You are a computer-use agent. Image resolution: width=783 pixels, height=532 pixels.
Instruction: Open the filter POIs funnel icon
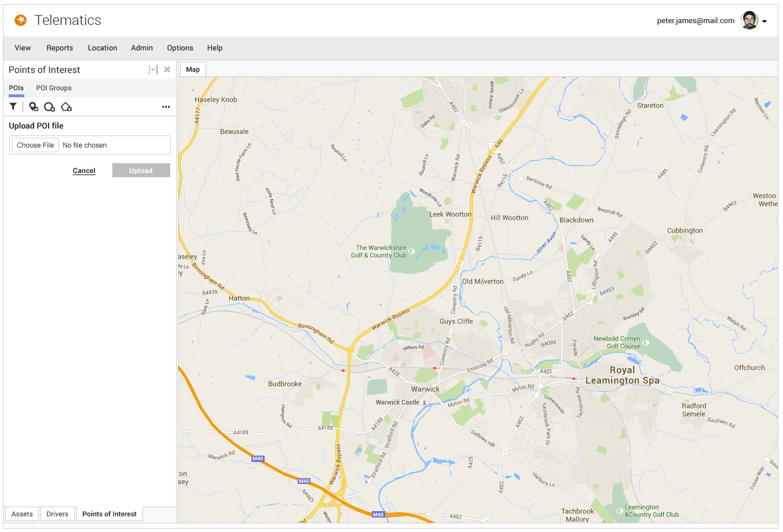tap(13, 107)
